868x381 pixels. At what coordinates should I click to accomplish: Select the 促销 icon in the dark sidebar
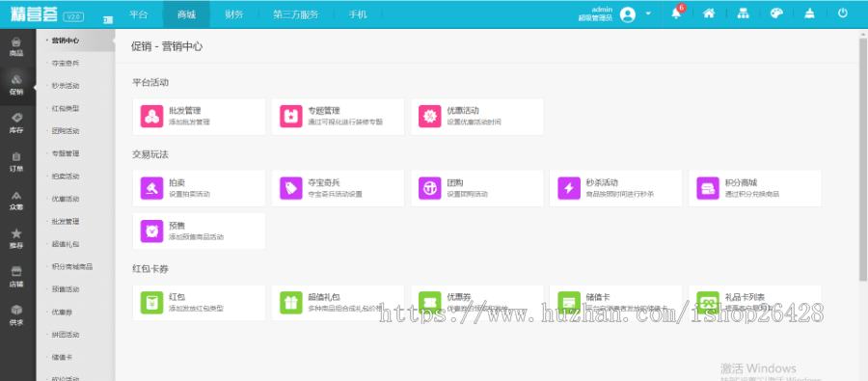tap(16, 85)
